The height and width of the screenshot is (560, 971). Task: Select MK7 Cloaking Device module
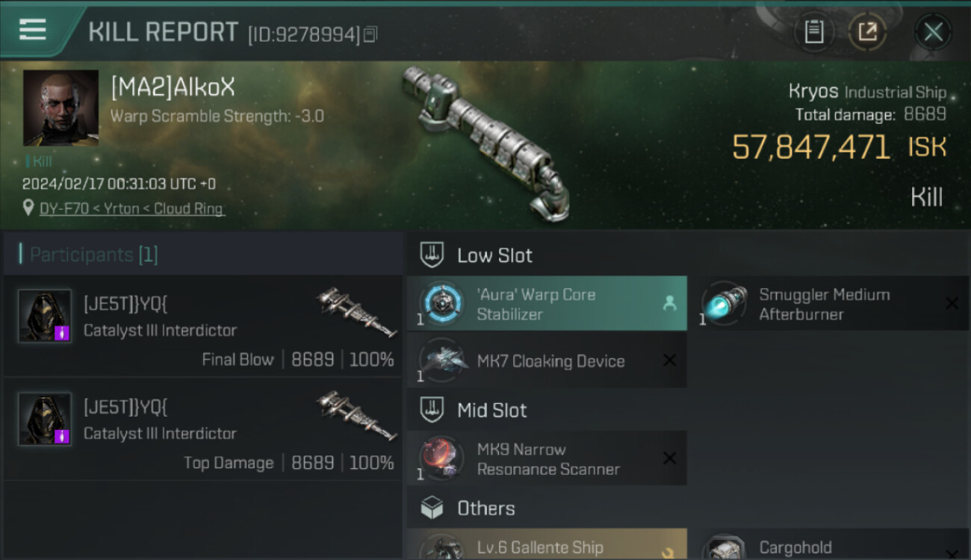pos(547,361)
